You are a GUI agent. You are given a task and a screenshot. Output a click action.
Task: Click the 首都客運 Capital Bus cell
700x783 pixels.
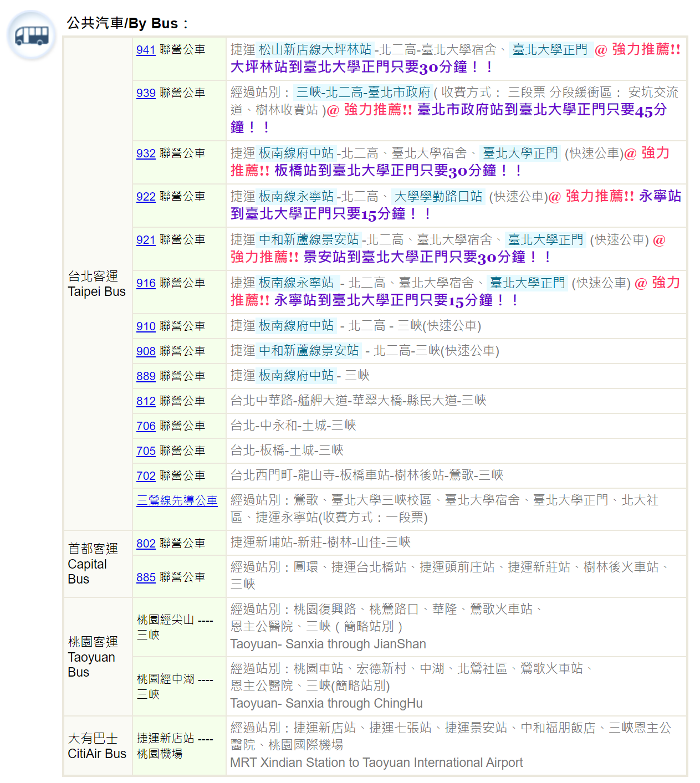(98, 564)
